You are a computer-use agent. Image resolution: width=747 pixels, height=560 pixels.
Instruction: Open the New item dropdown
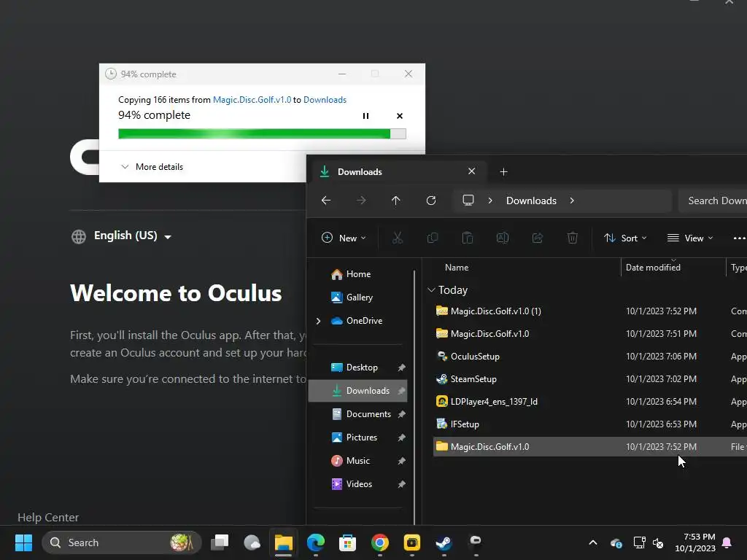click(344, 238)
